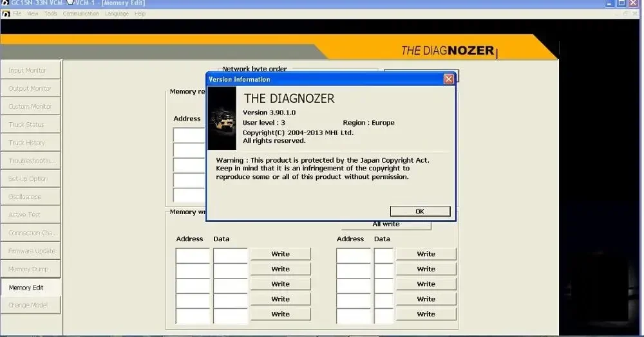Click second Write button in left group
This screenshot has width=644, height=337.
[x=281, y=269]
